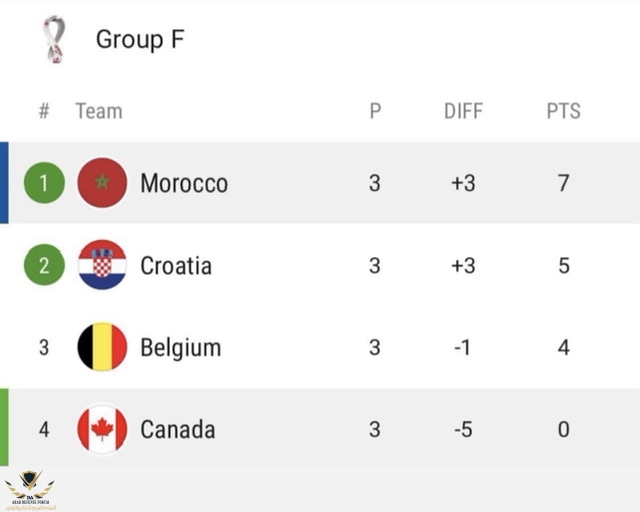The height and width of the screenshot is (512, 640).
Task: Select the green rank 1 badge
Action: [x=44, y=183]
